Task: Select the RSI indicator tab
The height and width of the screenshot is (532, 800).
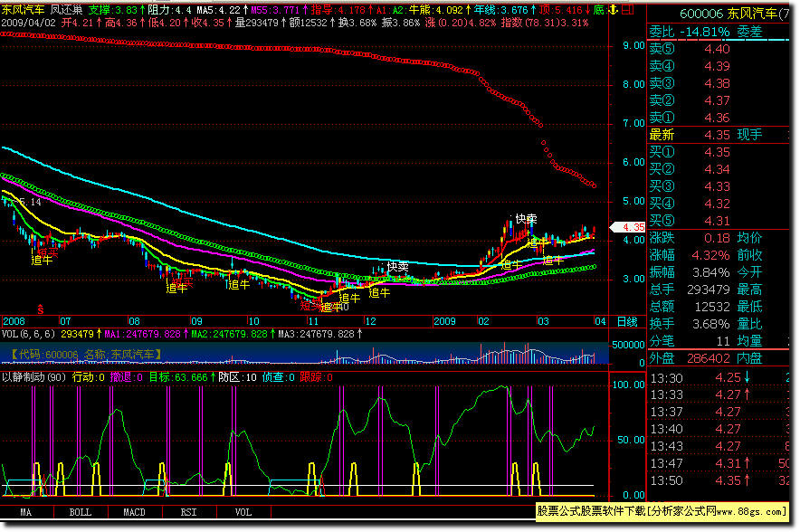Action: tap(189, 511)
